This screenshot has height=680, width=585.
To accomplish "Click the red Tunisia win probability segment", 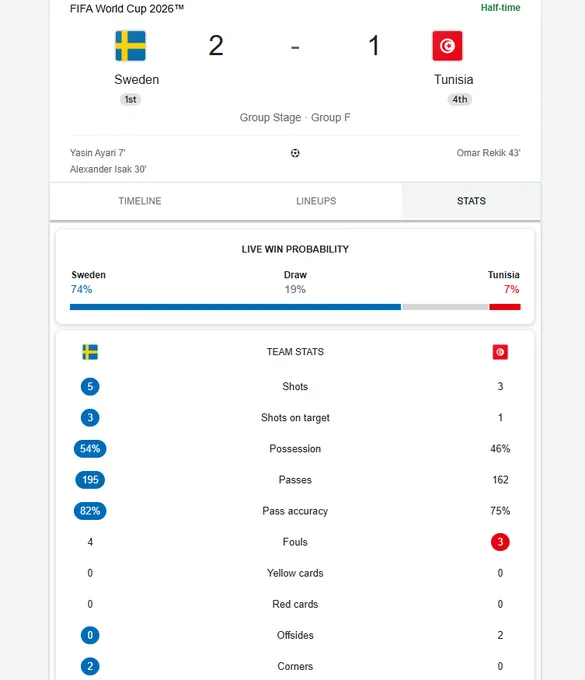I will [x=505, y=307].
